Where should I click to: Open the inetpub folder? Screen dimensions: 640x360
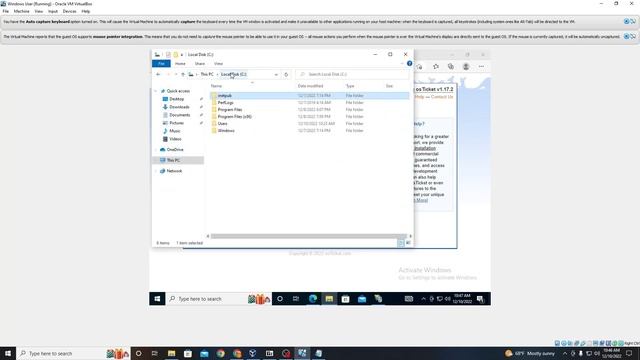click(309, 96)
